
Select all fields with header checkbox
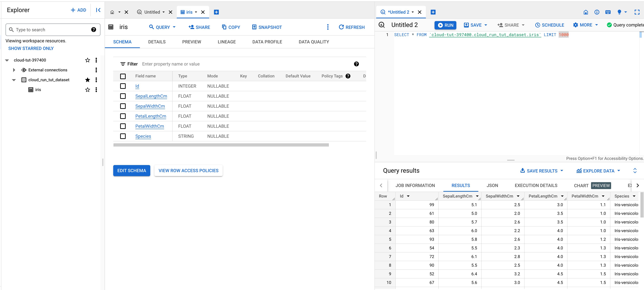click(123, 76)
